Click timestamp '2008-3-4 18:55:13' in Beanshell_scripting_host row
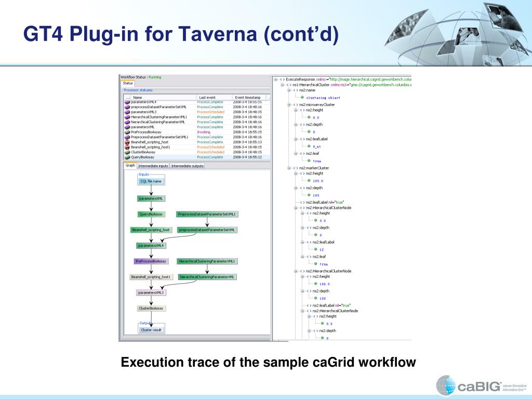The height and width of the screenshot is (399, 532). [x=247, y=142]
